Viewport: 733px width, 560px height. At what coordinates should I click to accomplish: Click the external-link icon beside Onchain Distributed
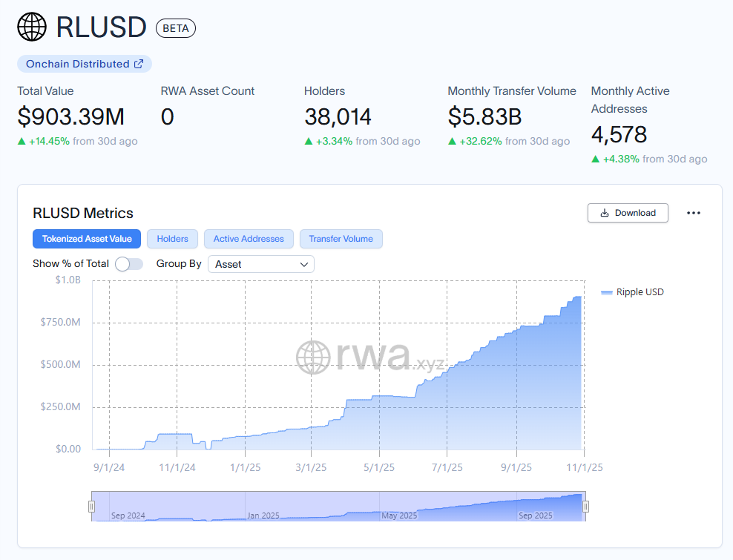(140, 64)
